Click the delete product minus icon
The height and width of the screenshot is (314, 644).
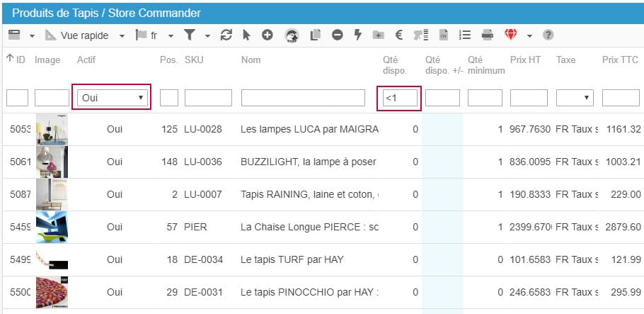click(x=337, y=35)
